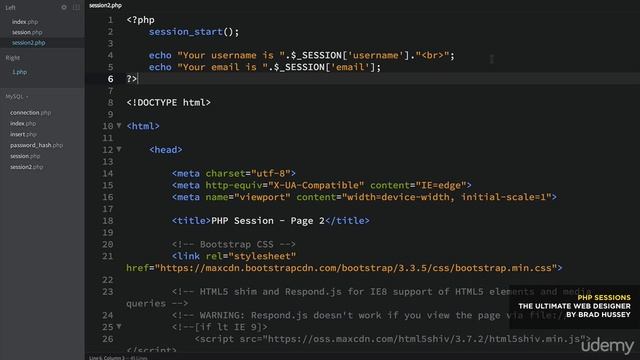Click line number 6 in the gutter
The width and height of the screenshot is (640, 360).
pos(110,79)
